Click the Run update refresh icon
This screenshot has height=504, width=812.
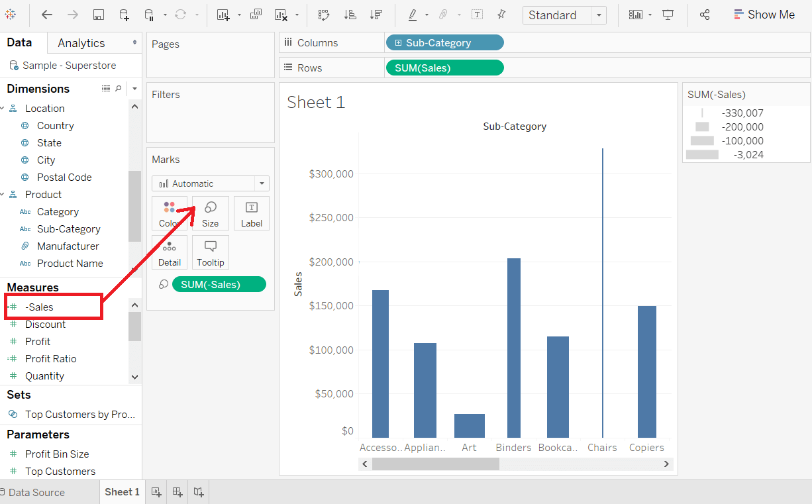pyautogui.click(x=180, y=15)
